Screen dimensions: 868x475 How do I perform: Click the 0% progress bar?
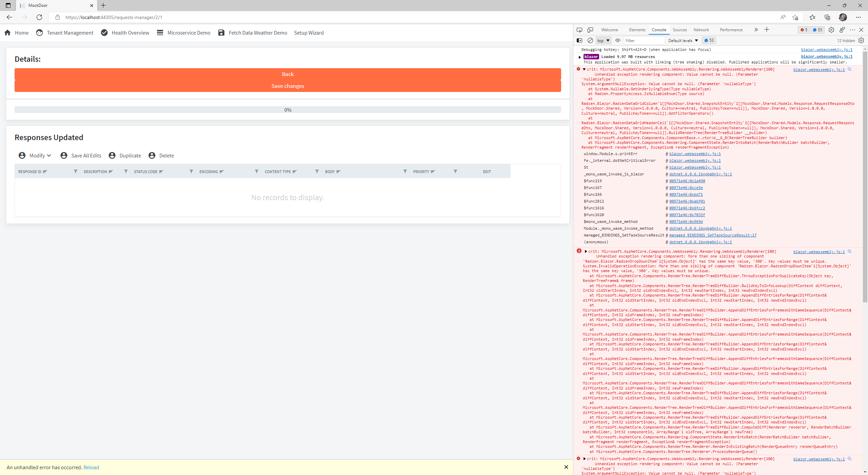click(288, 110)
